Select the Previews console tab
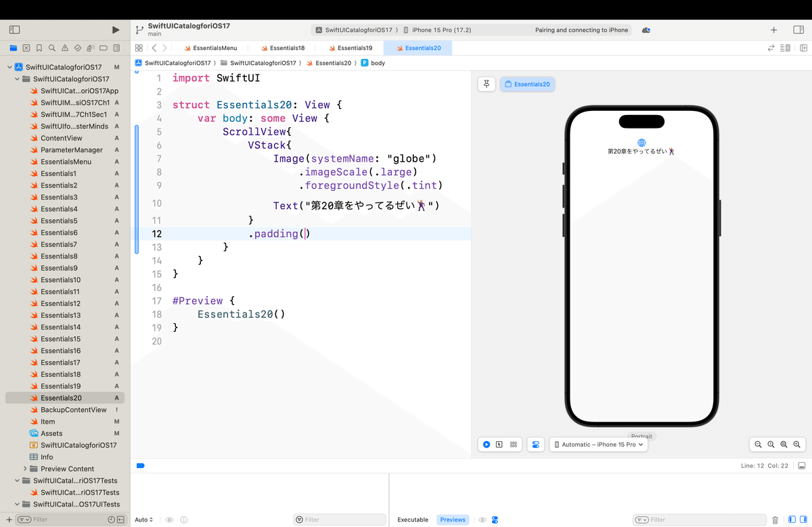812x527 pixels. (453, 520)
